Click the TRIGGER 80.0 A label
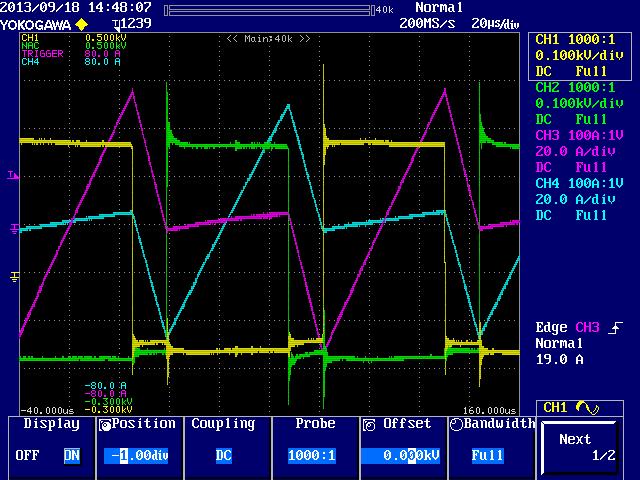The width and height of the screenshot is (640, 480). coord(71,53)
